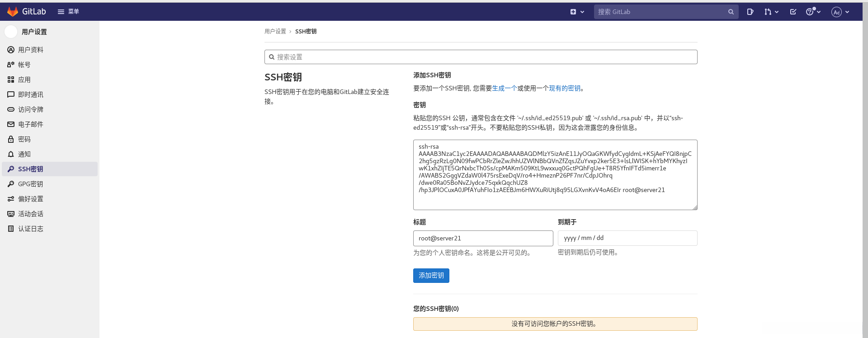Open GPG密钥 sidebar item
This screenshot has width=868, height=338.
tap(30, 184)
